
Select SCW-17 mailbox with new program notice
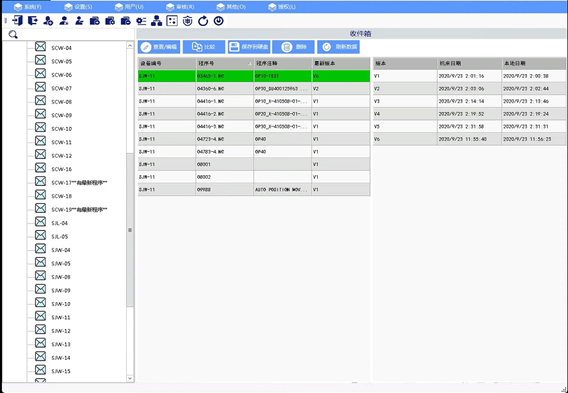(71, 182)
